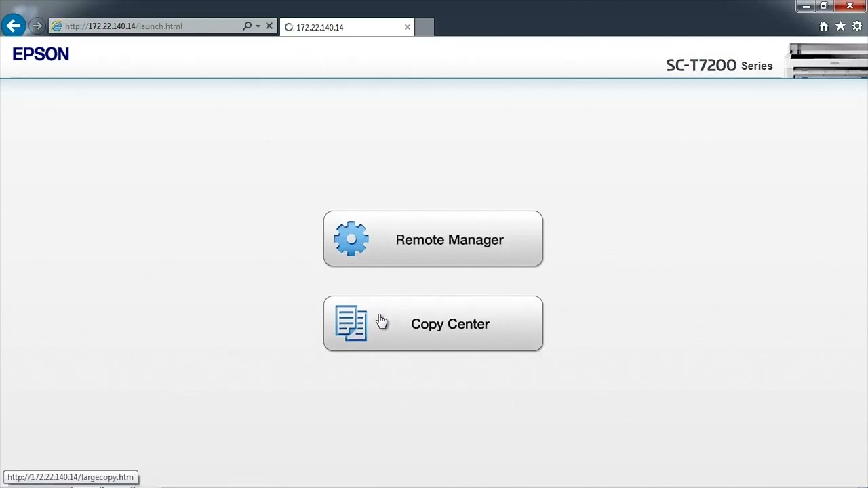This screenshot has height=488, width=868.
Task: Close the browser window
Action: tap(850, 6)
